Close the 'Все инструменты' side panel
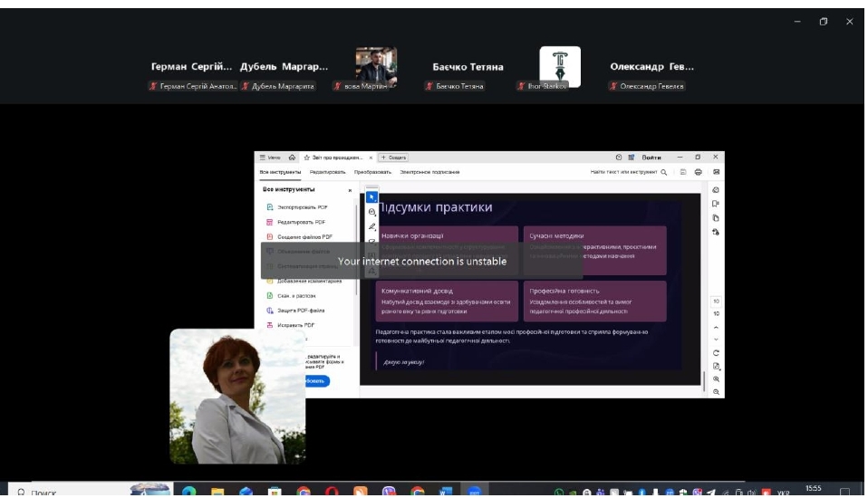Screen dimensions: 868x498 (x=350, y=190)
